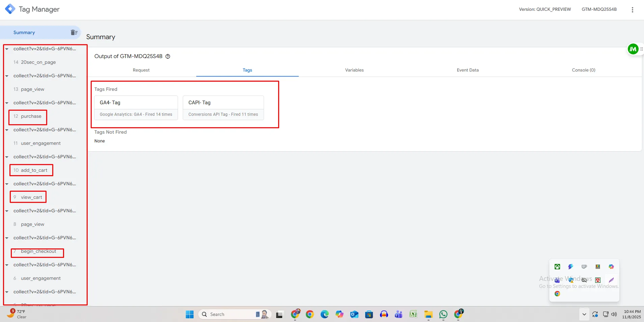This screenshot has height=322, width=644.
Task: Close the hidden tray icons chevron
Action: point(584,314)
